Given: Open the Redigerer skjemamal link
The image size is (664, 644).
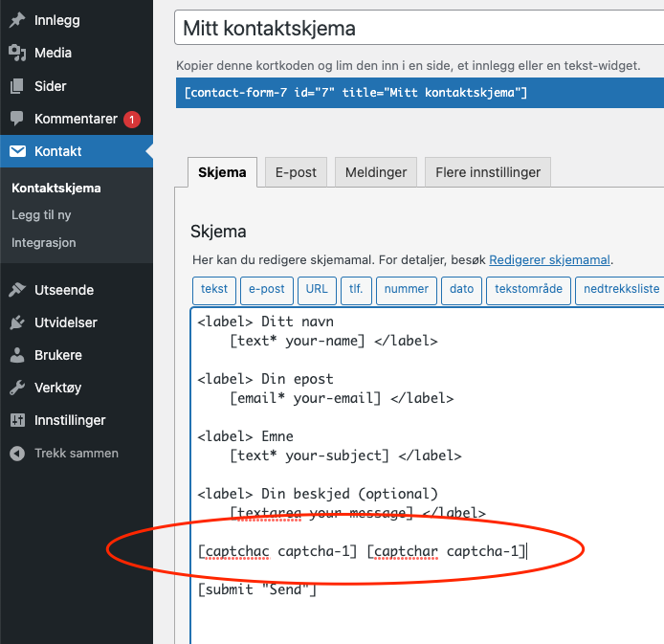Looking at the screenshot, I should pyautogui.click(x=549, y=259).
